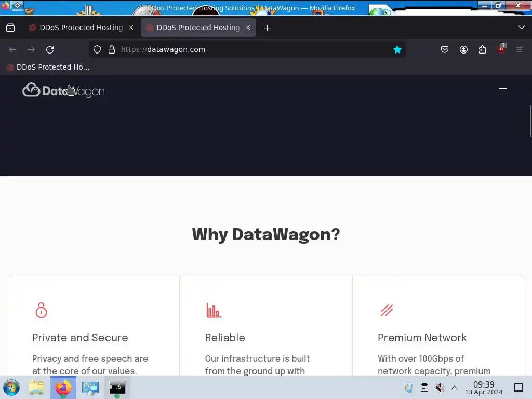Click text 'Privacy and free speech are'

tap(90, 358)
